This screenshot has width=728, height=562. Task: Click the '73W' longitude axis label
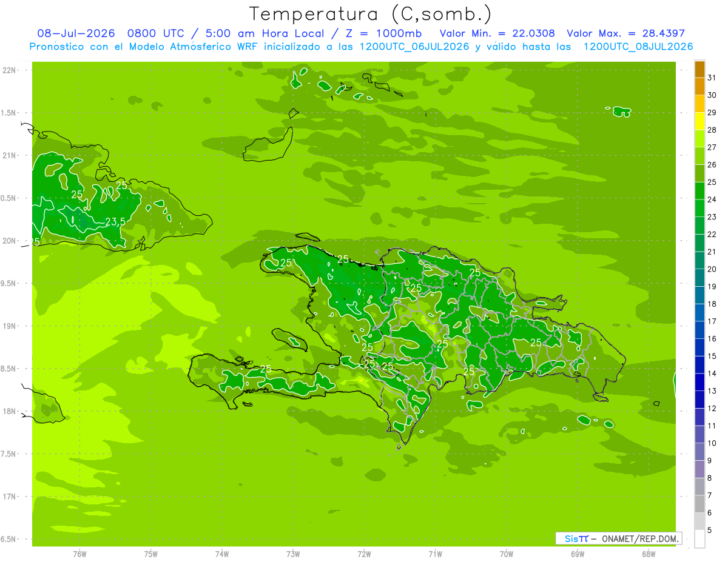[x=293, y=554]
